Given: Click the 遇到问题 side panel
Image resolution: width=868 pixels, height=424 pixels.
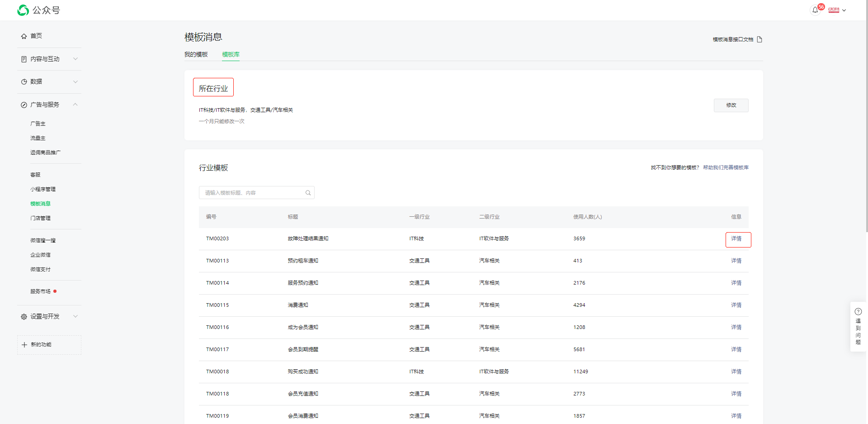Looking at the screenshot, I should point(858,327).
